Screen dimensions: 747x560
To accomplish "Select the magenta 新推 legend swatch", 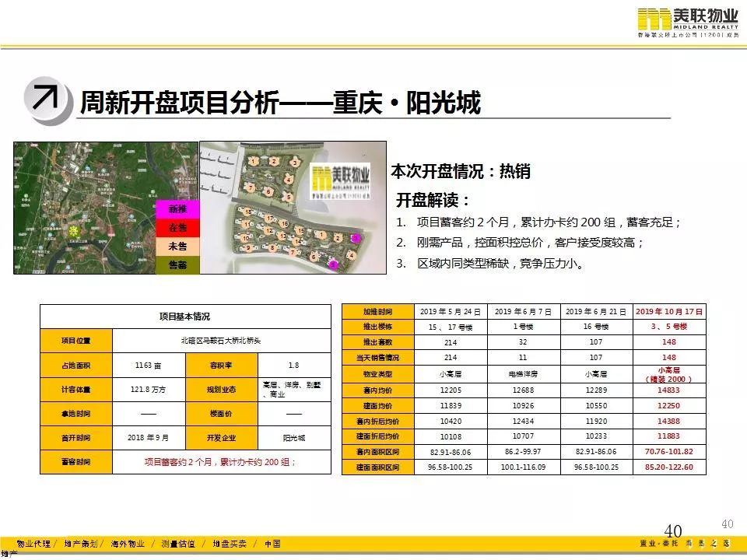I will (x=177, y=209).
